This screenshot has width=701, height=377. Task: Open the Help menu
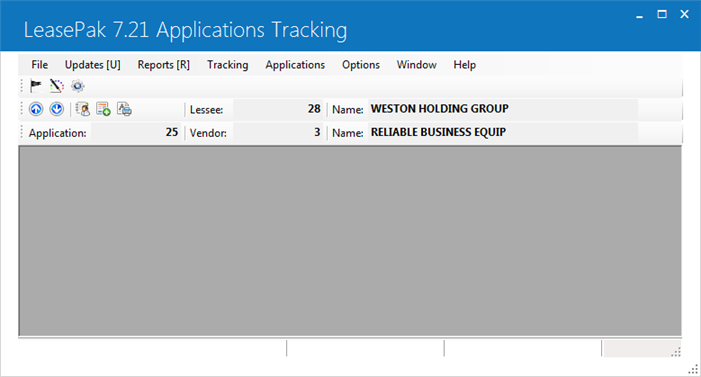point(465,65)
